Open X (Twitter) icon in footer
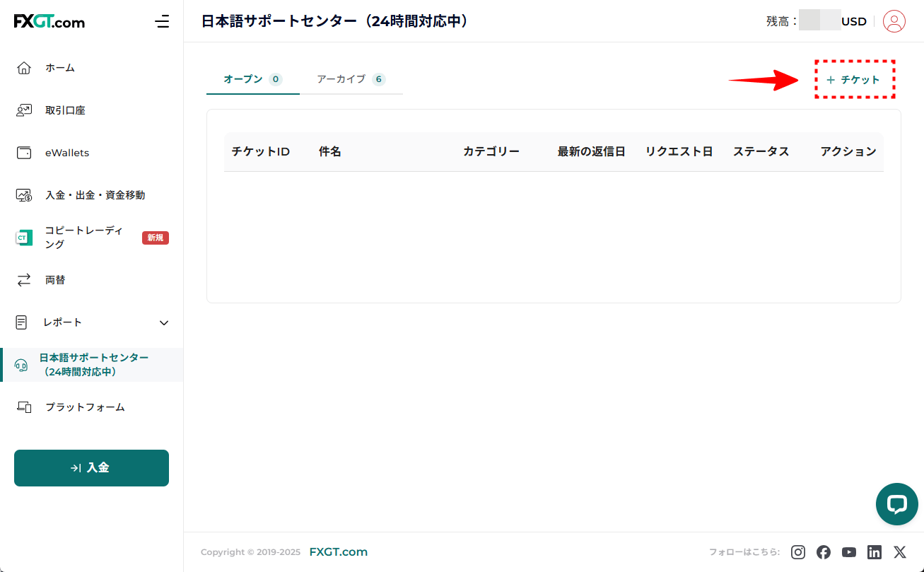Screen dimensions: 924x572 coord(899,552)
